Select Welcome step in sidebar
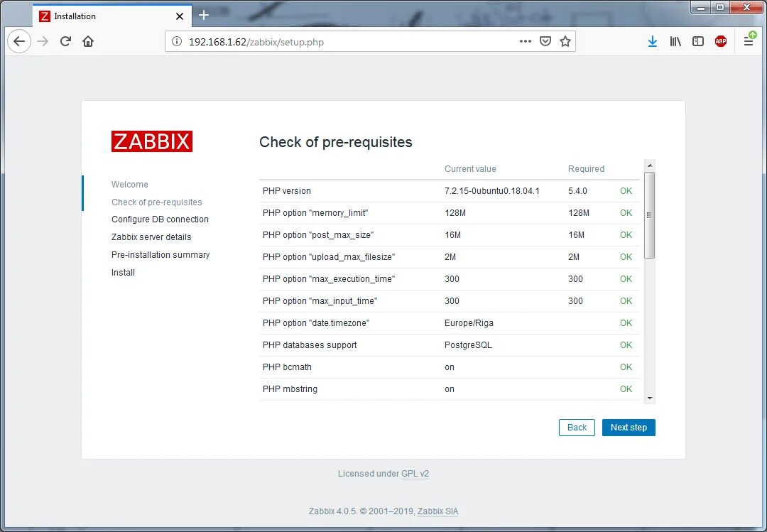The width and height of the screenshot is (767, 532). pos(130,185)
